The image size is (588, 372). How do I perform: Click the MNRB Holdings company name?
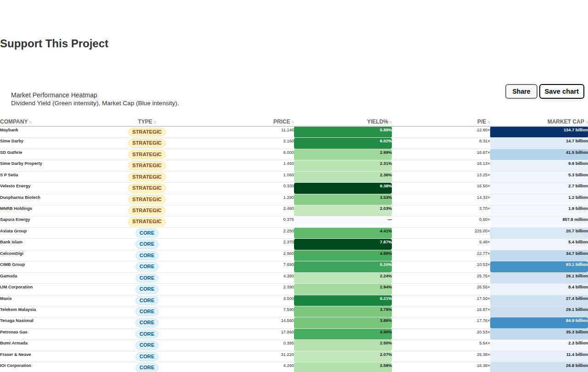tap(16, 209)
